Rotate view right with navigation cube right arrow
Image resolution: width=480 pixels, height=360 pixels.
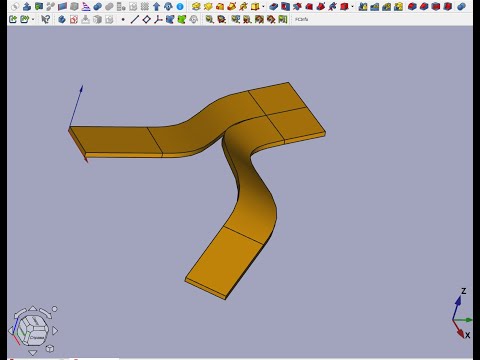click(55, 331)
